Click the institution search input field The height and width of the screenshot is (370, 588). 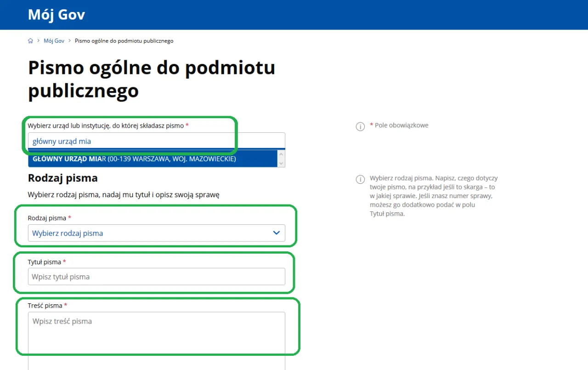[157, 141]
